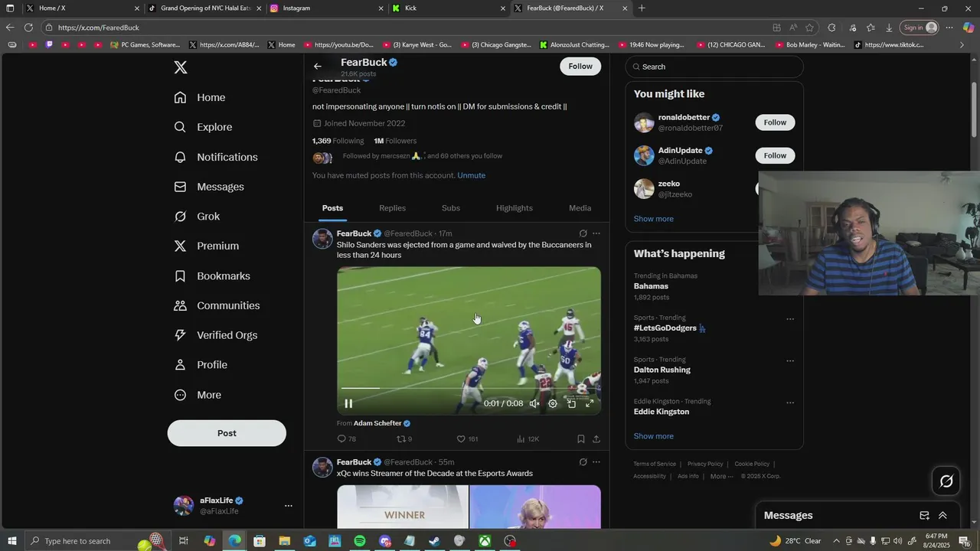Open the more options on the xQc post
Image resolution: width=980 pixels, height=551 pixels.
click(596, 462)
